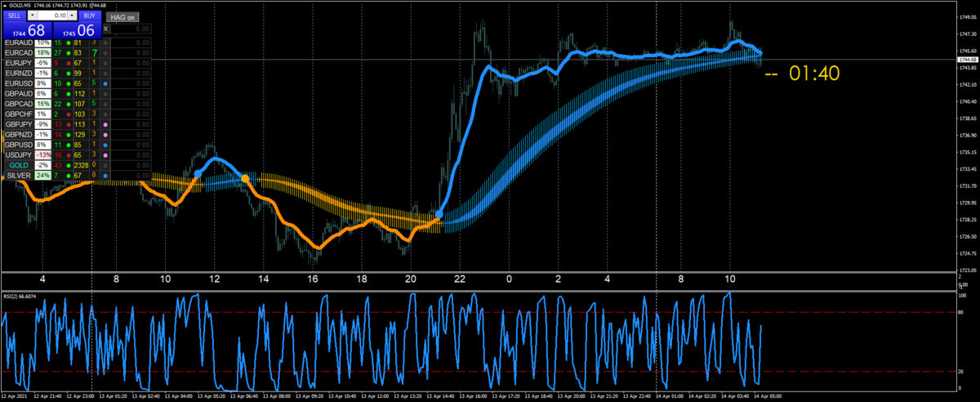980x402 pixels.
Task: Select the EURUSD symbol button
Action: [x=19, y=83]
